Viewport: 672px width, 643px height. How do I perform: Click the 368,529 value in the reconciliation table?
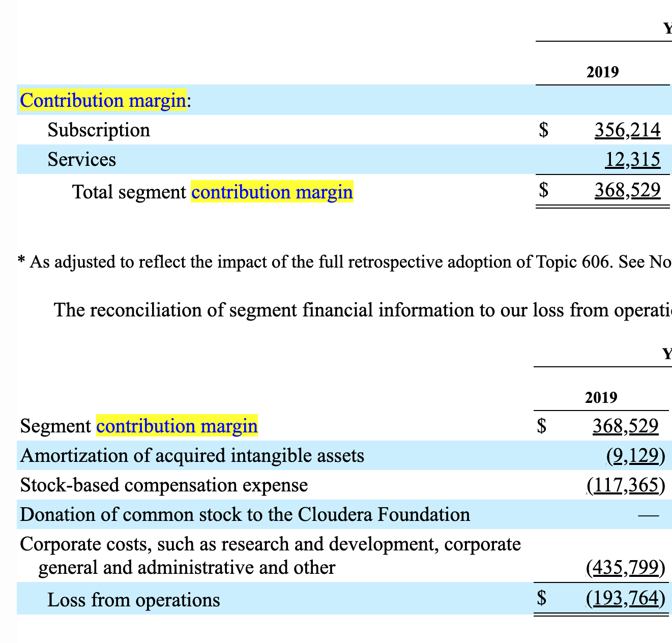click(625, 426)
